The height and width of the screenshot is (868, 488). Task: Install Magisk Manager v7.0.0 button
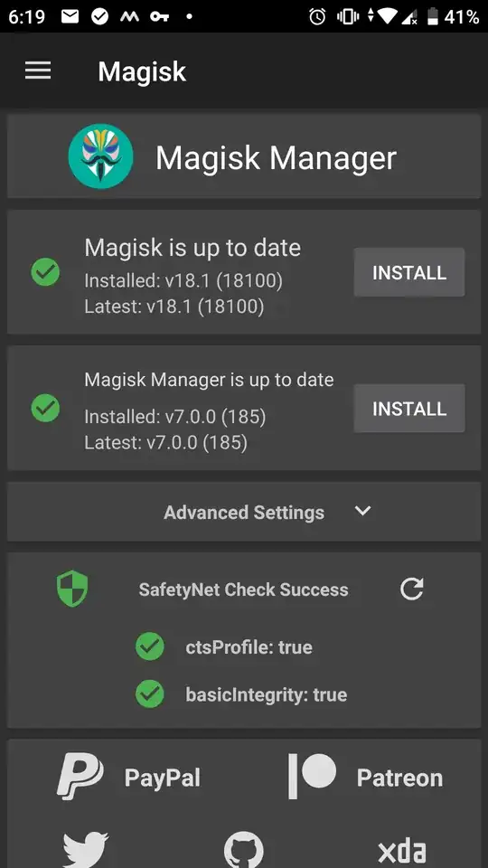[409, 408]
